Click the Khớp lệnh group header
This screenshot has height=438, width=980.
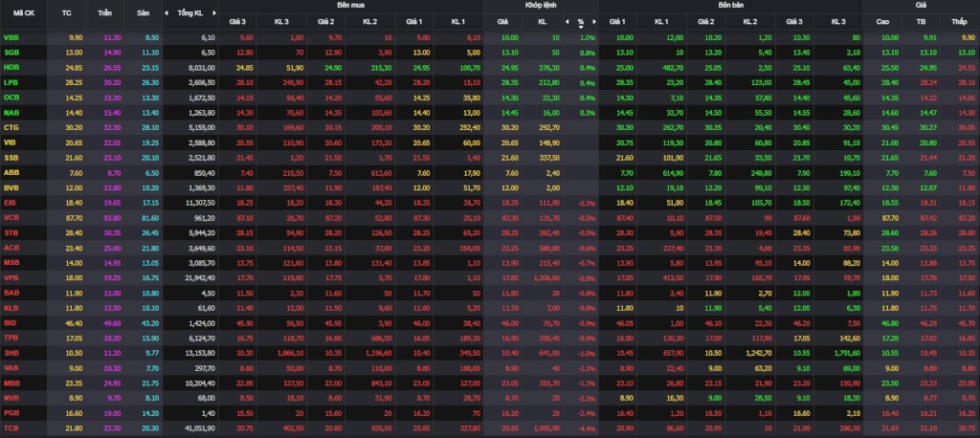pyautogui.click(x=540, y=5)
